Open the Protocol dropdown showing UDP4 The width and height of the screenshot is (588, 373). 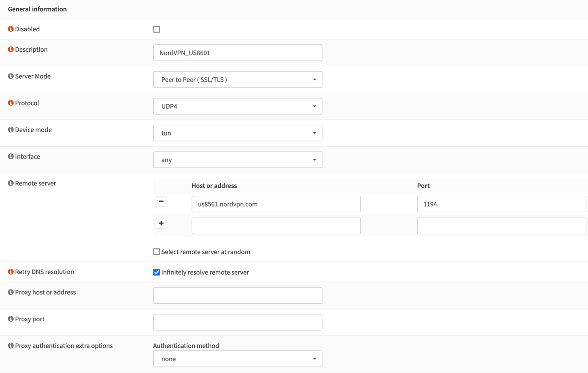point(237,106)
